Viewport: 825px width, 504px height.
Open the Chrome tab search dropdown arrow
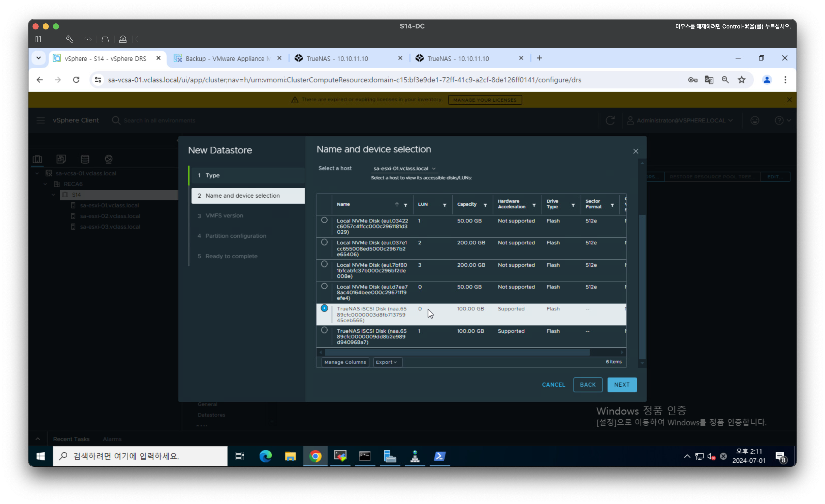pyautogui.click(x=39, y=58)
